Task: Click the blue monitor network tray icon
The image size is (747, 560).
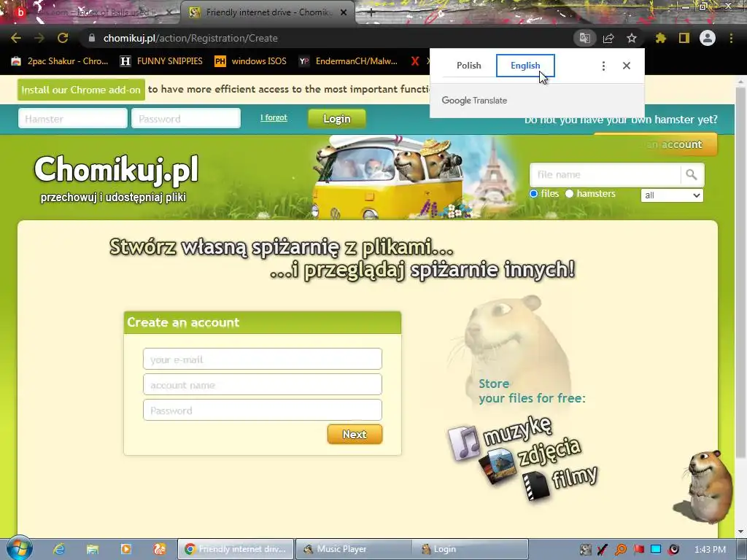Action: pos(656,550)
